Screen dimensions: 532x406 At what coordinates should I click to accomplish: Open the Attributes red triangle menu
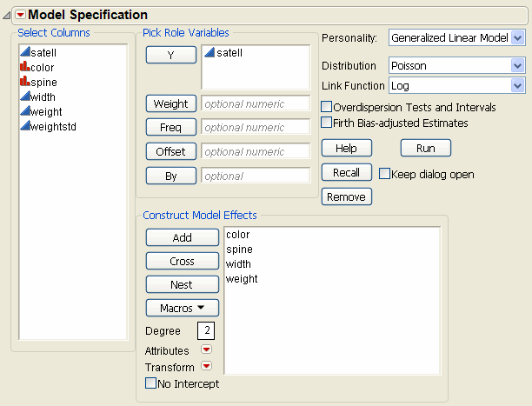click(206, 350)
